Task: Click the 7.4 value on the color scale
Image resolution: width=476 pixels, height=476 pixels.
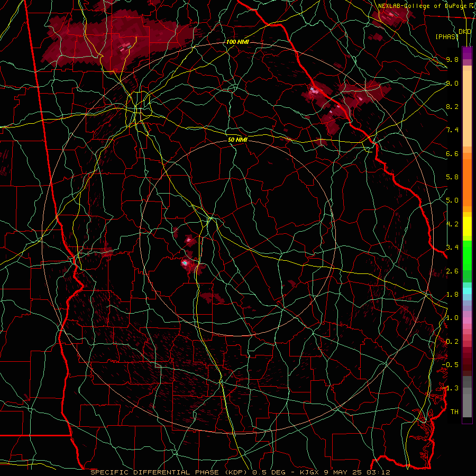Action: coord(452,130)
